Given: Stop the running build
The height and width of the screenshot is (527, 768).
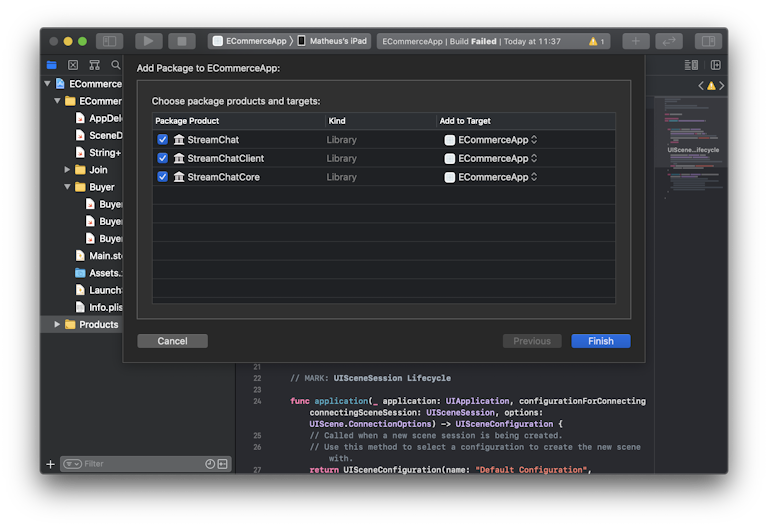Looking at the screenshot, I should coord(182,41).
